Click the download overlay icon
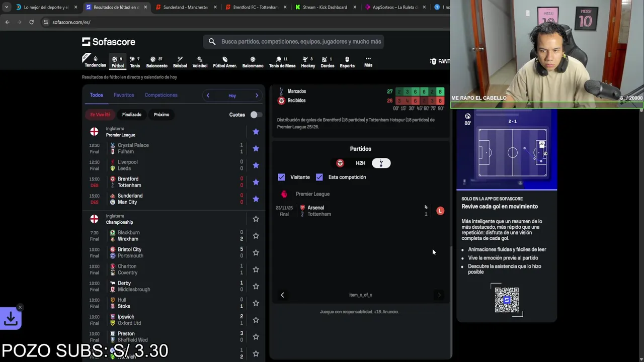 tap(11, 318)
